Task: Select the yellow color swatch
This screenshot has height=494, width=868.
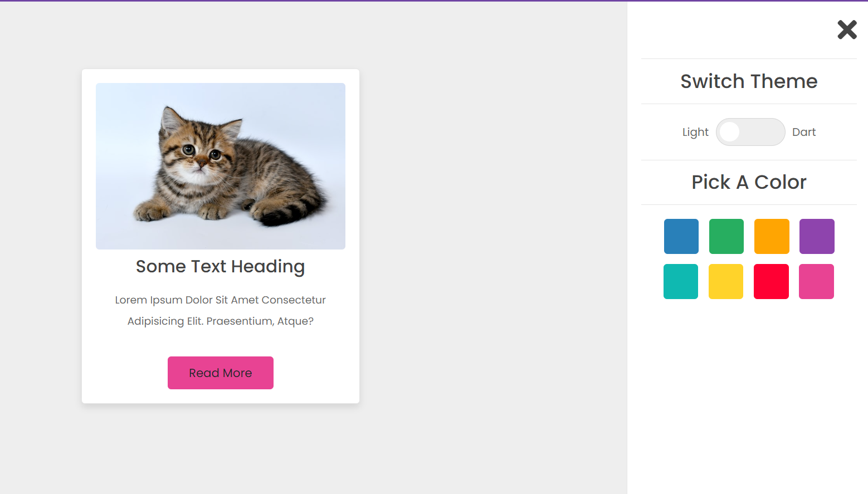Action: pyautogui.click(x=725, y=281)
